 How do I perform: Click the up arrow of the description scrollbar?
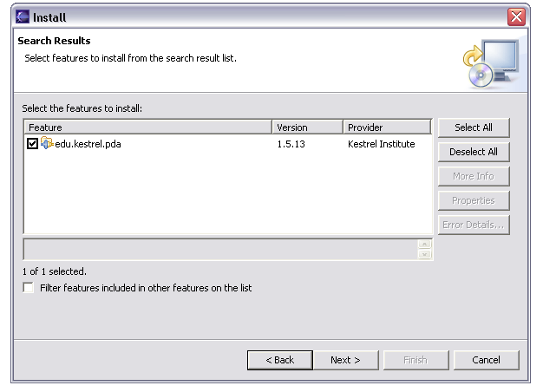[424, 244]
